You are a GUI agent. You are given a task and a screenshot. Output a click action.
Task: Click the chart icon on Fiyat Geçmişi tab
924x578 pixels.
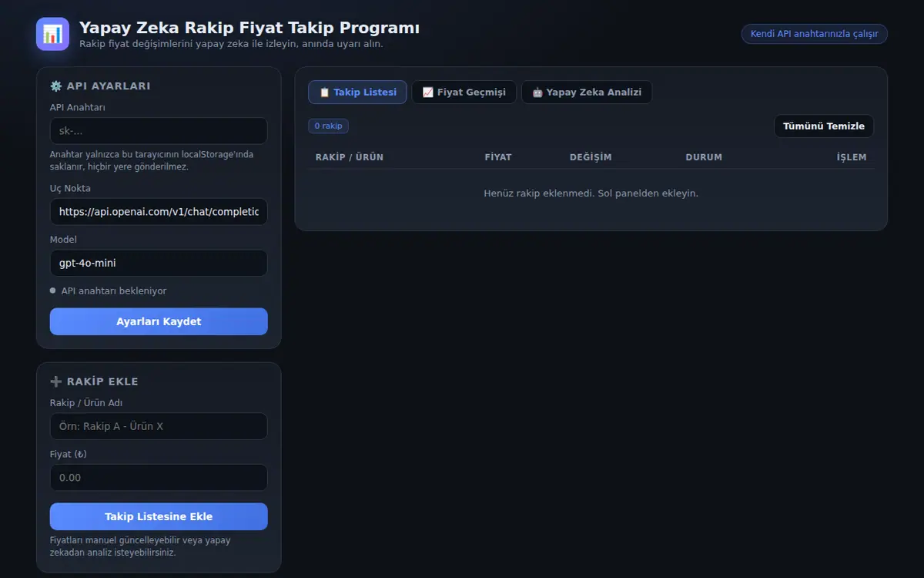427,92
